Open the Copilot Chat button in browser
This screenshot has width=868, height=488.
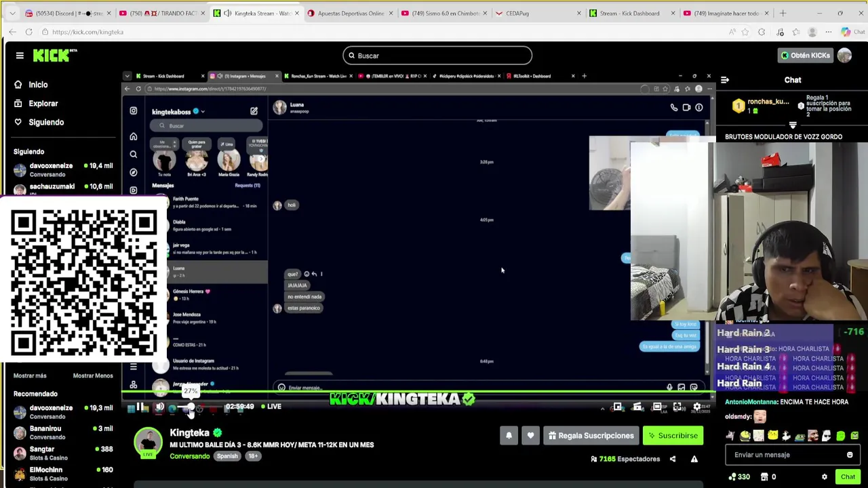tap(852, 32)
